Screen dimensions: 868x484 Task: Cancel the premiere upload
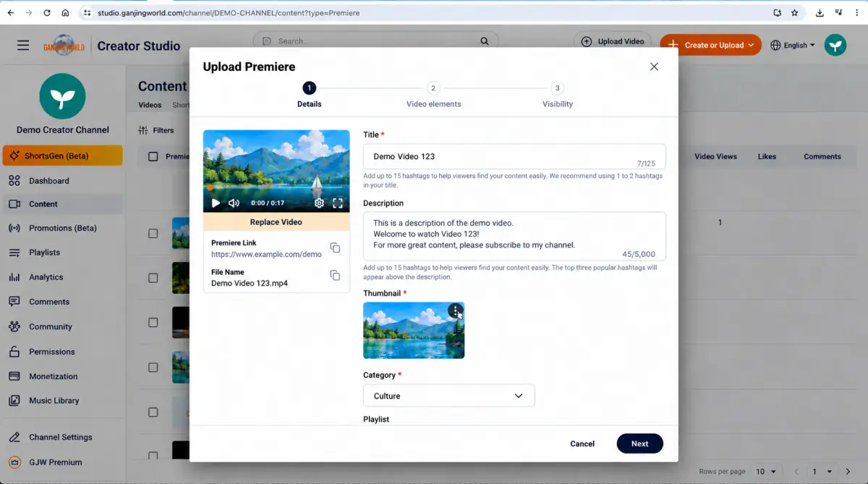click(582, 443)
